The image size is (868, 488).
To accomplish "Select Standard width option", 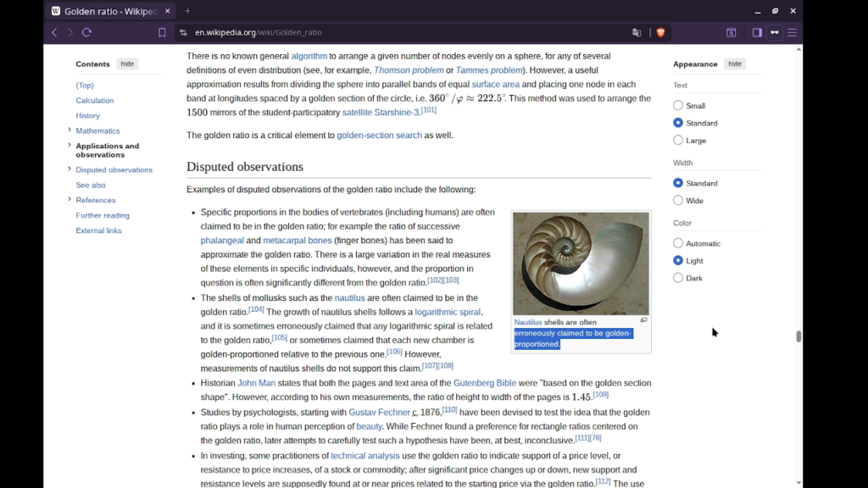I will click(678, 183).
